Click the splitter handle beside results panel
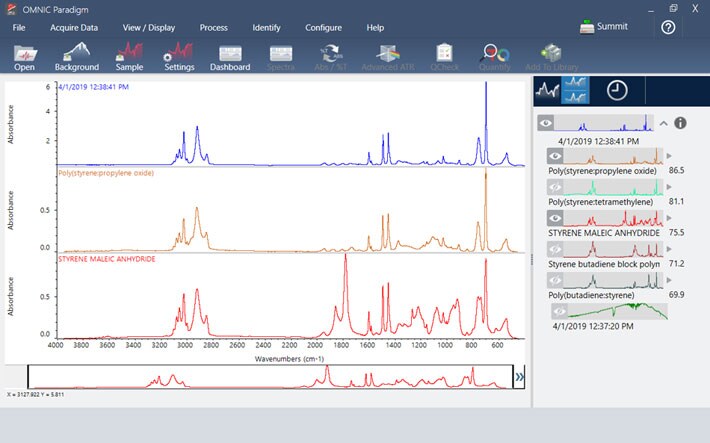 tap(532, 260)
